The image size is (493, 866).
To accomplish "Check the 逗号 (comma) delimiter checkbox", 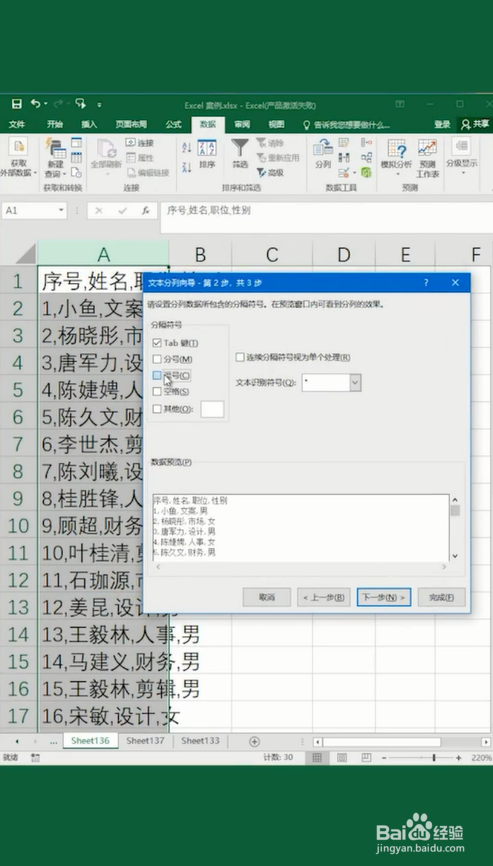I will click(x=157, y=376).
